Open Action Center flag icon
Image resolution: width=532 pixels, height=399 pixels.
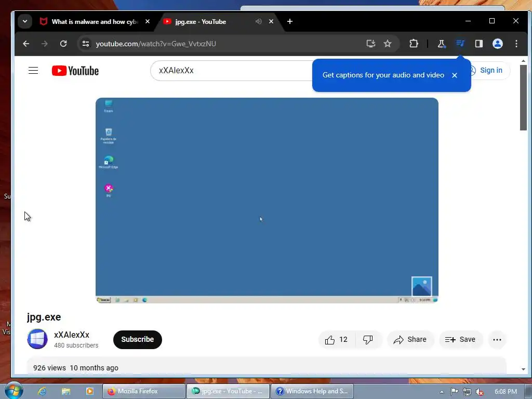tap(454, 392)
